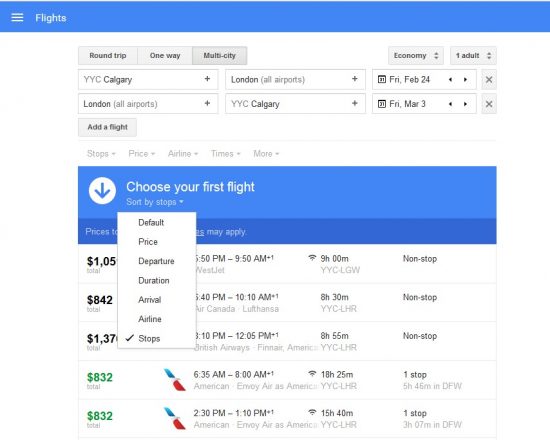This screenshot has height=440, width=550.
Task: Add another origin next to YYC Calgary
Action: tap(207, 79)
